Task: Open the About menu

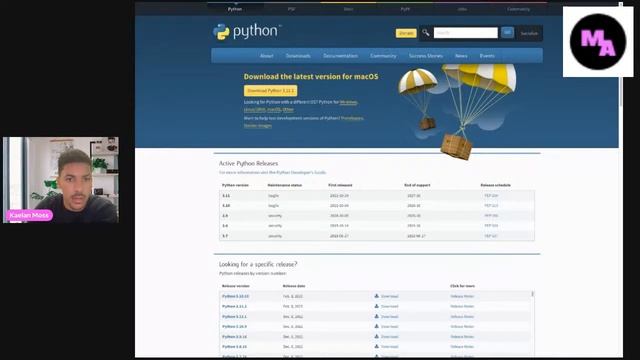Action: point(267,56)
